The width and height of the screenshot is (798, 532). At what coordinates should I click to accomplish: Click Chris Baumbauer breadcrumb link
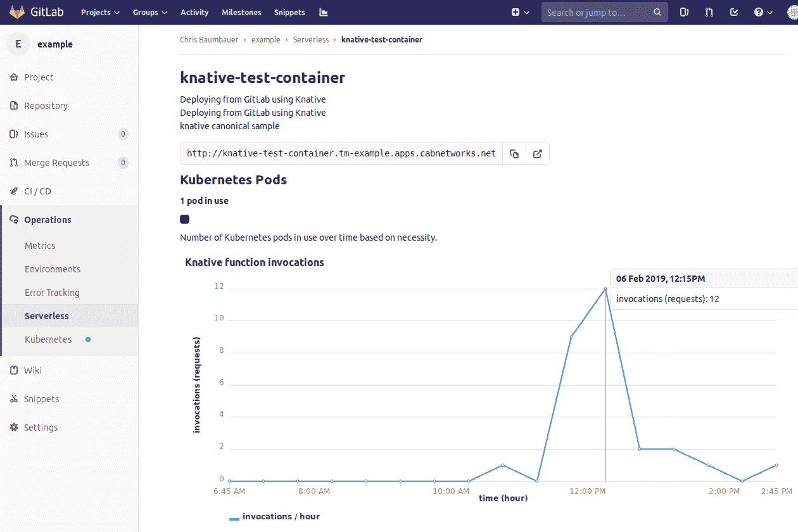click(209, 39)
